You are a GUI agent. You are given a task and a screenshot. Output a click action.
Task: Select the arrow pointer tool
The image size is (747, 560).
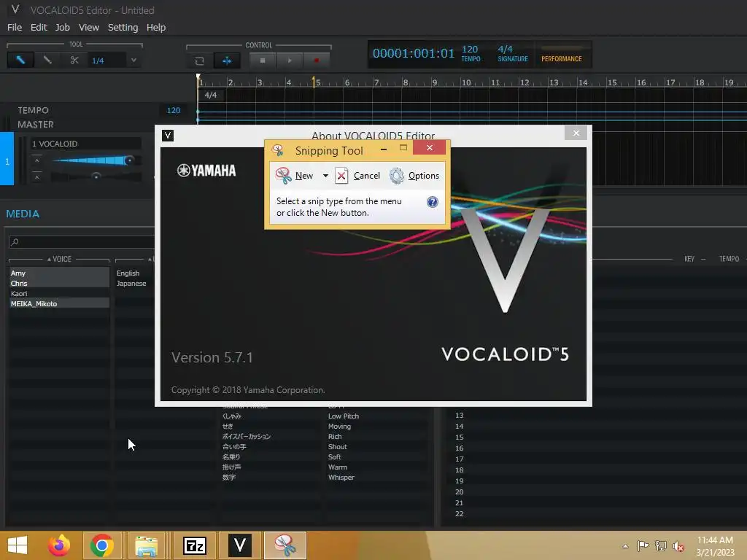coord(20,60)
